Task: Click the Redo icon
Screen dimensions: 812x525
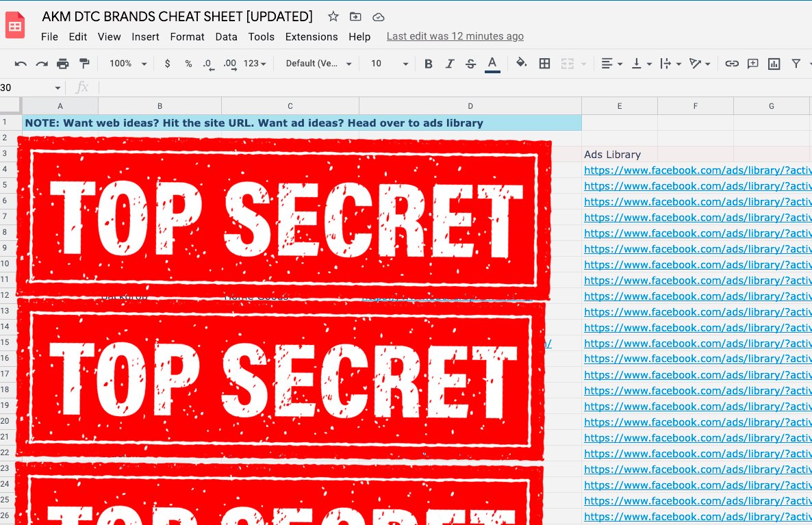Action: pos(42,64)
